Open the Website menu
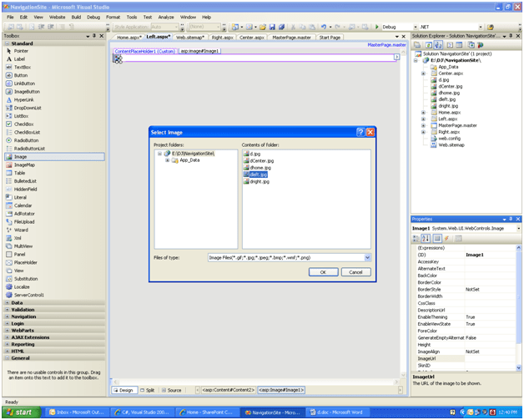This screenshot has height=420, width=524. coord(57,17)
